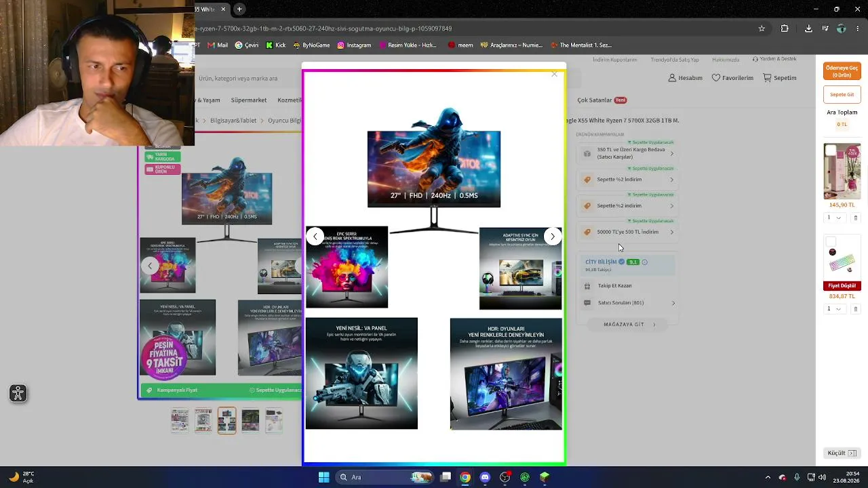Viewport: 868px width, 488px height.
Task: Open browser downloads
Action: 808,28
